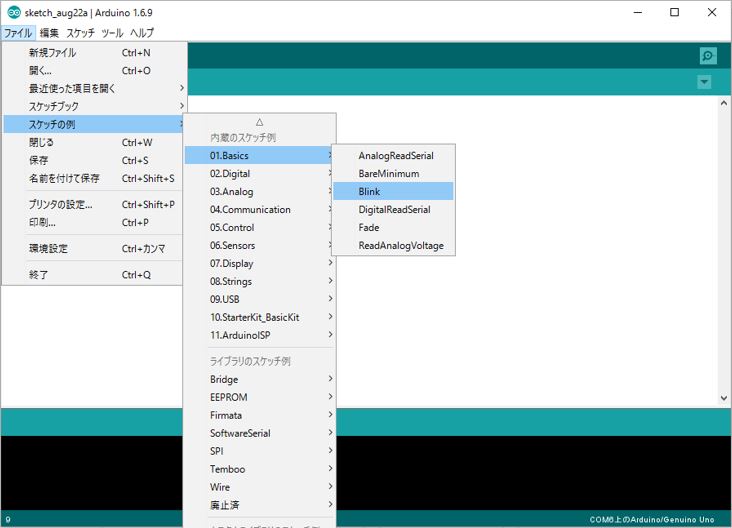Expand 04.Communication examples
The image size is (732, 528).
[x=260, y=210]
